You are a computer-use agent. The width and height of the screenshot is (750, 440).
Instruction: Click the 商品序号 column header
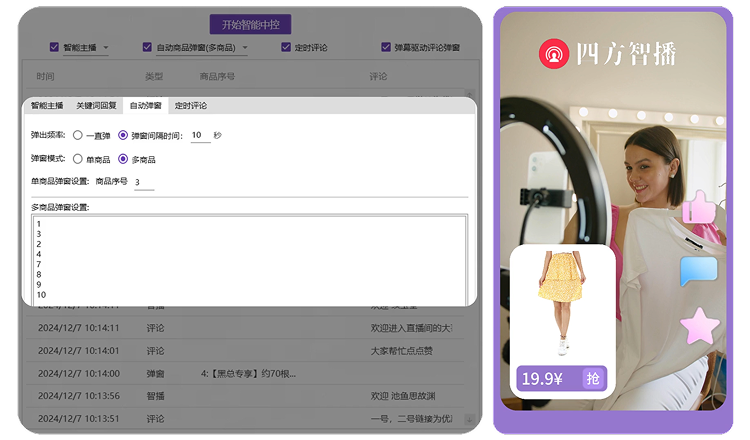pos(217,77)
